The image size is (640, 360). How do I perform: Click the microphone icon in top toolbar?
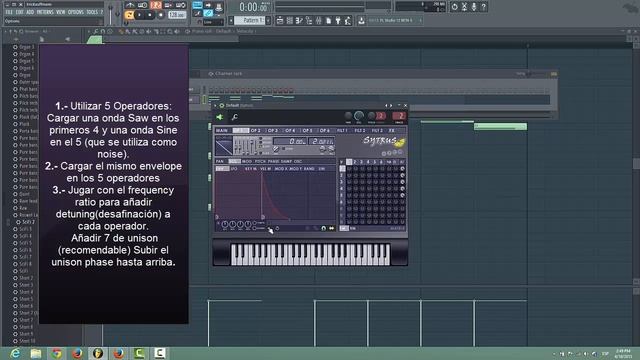474,7
